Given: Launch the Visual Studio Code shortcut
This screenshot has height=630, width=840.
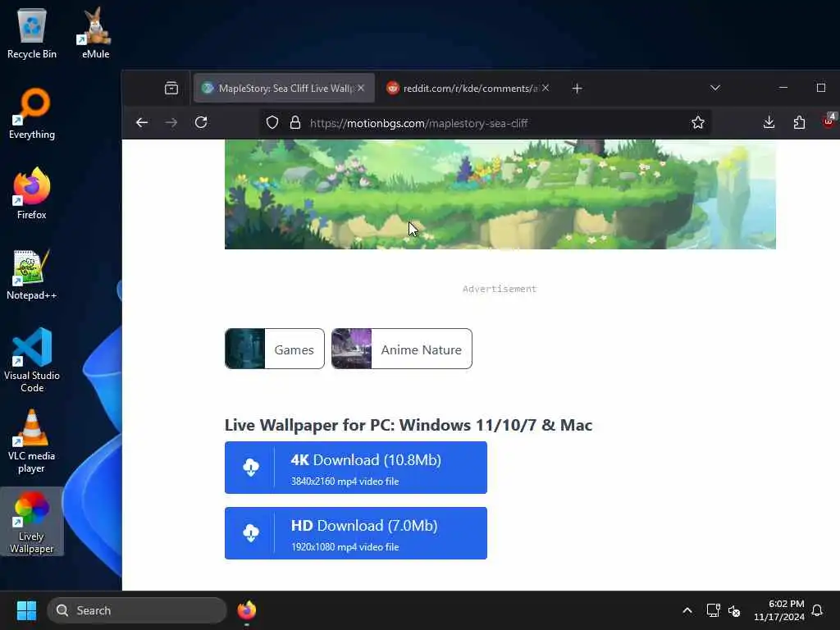Looking at the screenshot, I should click(32, 360).
